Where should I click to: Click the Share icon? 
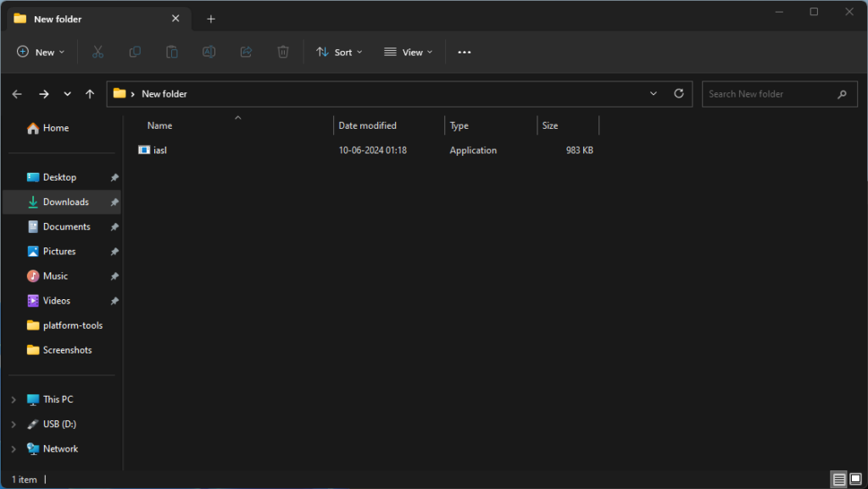click(x=246, y=52)
